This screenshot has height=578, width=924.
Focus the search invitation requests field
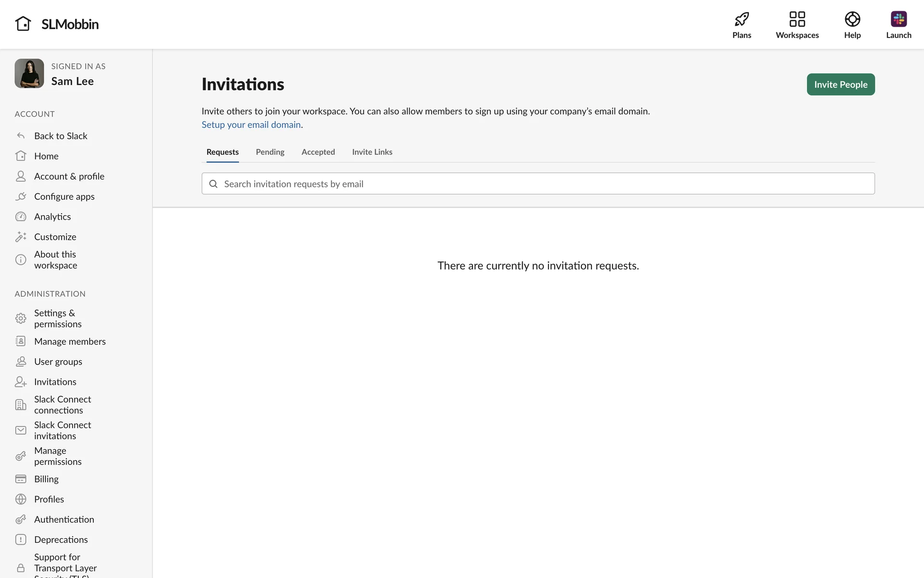(538, 184)
